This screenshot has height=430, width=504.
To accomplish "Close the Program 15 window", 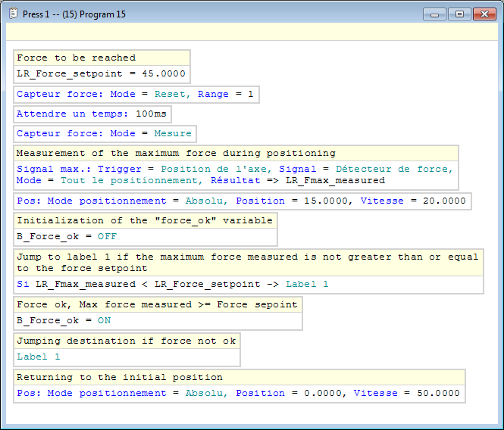I will coord(484,14).
